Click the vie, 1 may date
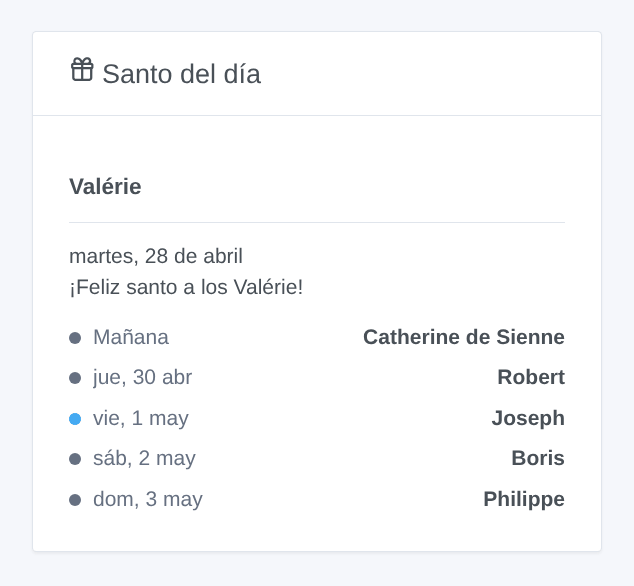The height and width of the screenshot is (586, 634). [141, 418]
